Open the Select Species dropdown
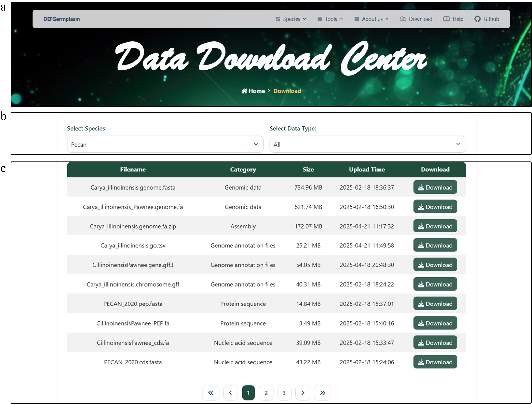This screenshot has height=404, width=532. coord(165,144)
